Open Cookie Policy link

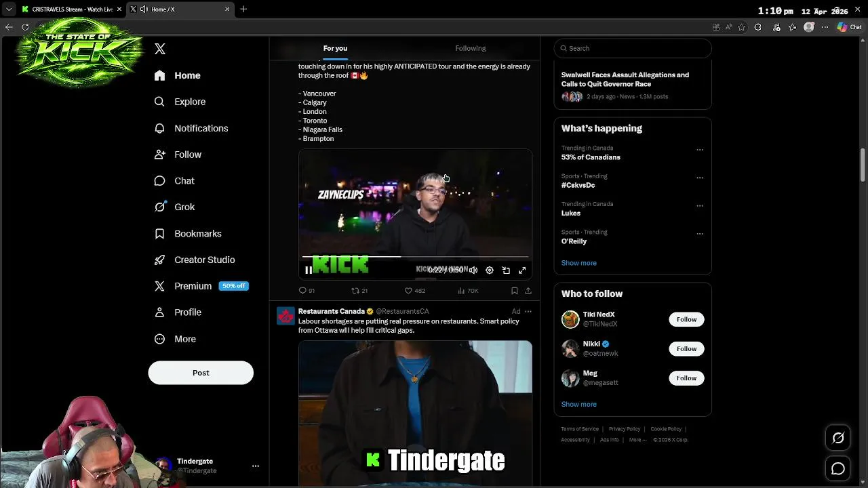(666, 429)
